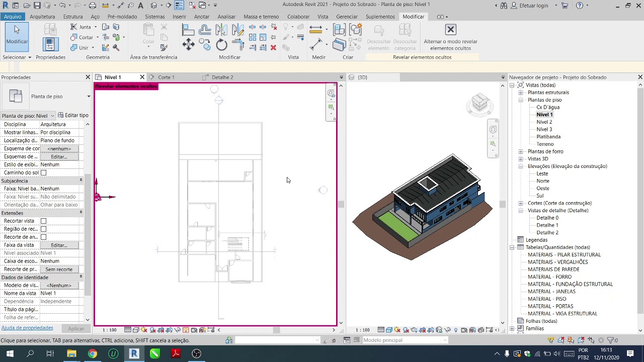
Task: Toggle Recorte de anotação checkbox
Action: click(43, 237)
